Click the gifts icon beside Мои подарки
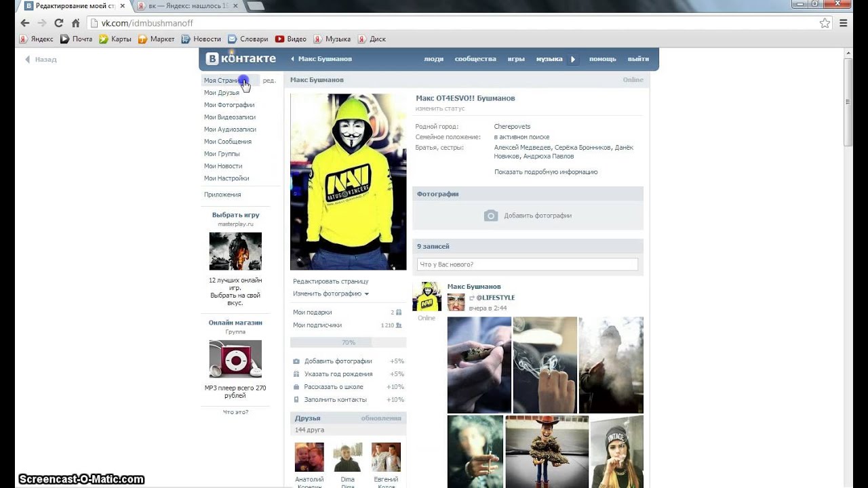Screen dimensions: 868x488 [x=398, y=312]
